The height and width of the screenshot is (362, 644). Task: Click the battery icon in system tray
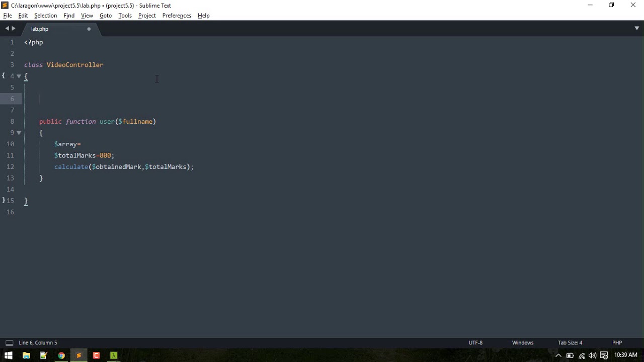pos(570,355)
